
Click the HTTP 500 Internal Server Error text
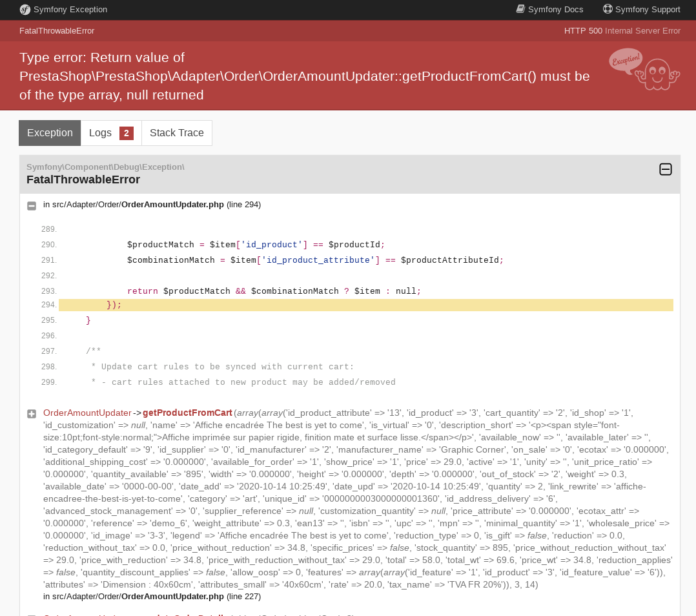tap(622, 31)
